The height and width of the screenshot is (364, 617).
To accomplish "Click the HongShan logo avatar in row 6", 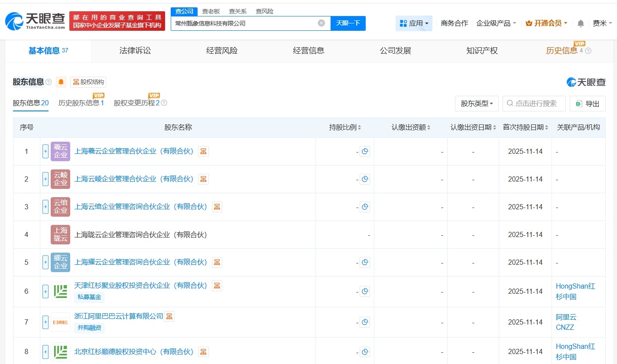I will coord(60,291).
